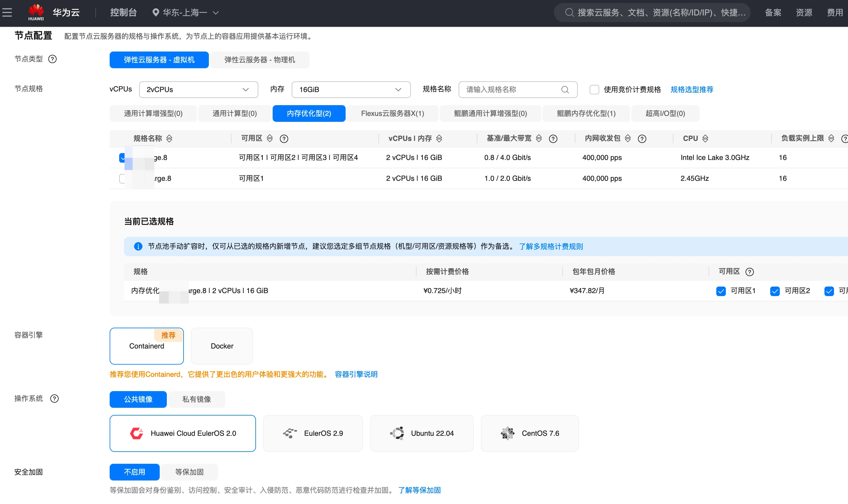Click the spec name input field
This screenshot has height=504, width=848.
point(510,89)
